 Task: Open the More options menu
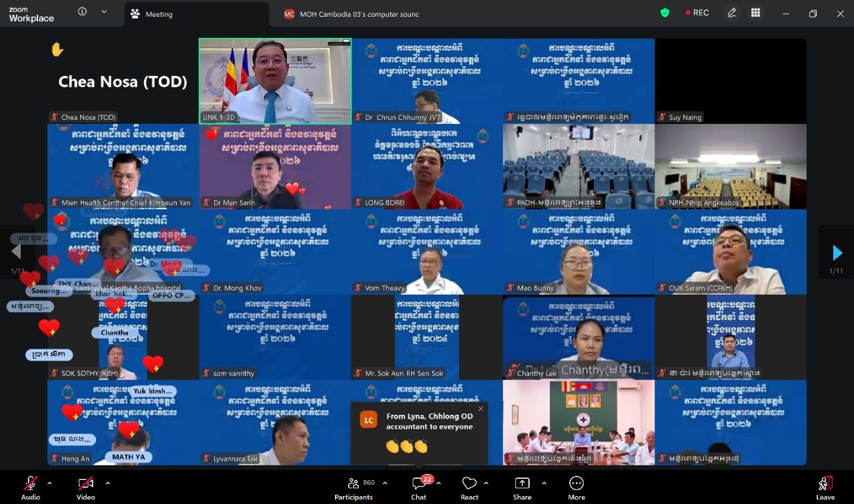[x=576, y=487]
